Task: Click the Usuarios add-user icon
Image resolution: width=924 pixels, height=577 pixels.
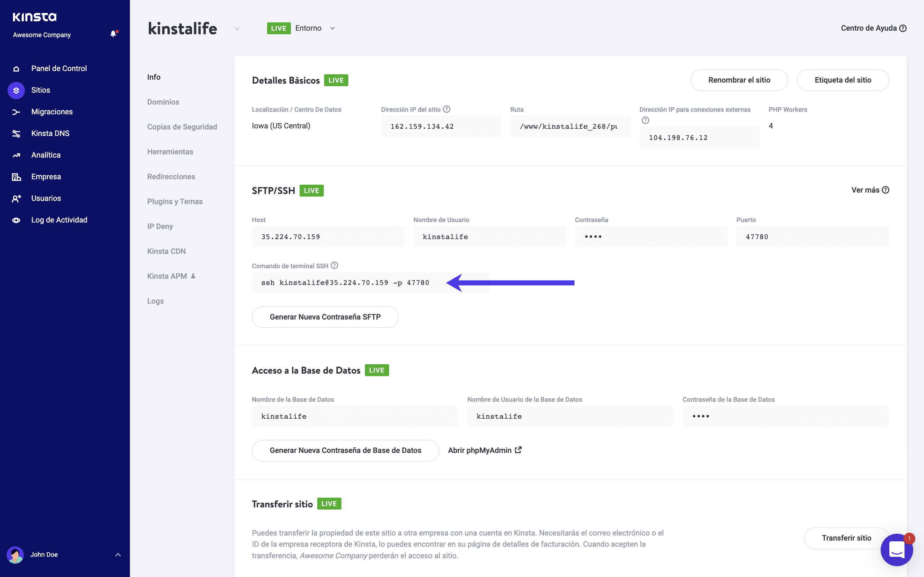Action: point(16,198)
